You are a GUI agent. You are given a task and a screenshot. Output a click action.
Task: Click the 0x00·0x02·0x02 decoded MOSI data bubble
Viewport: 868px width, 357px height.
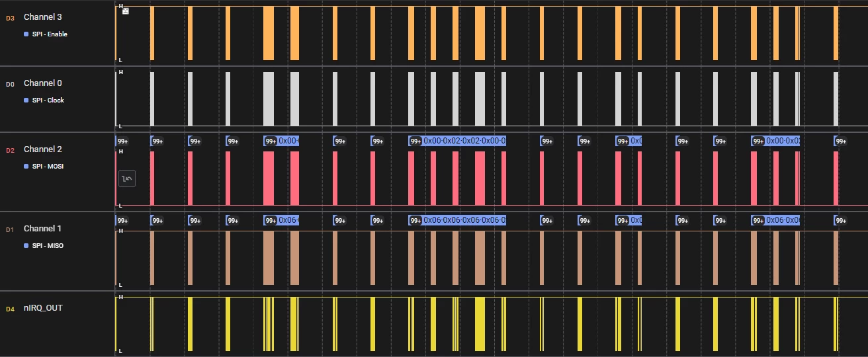[x=464, y=141]
